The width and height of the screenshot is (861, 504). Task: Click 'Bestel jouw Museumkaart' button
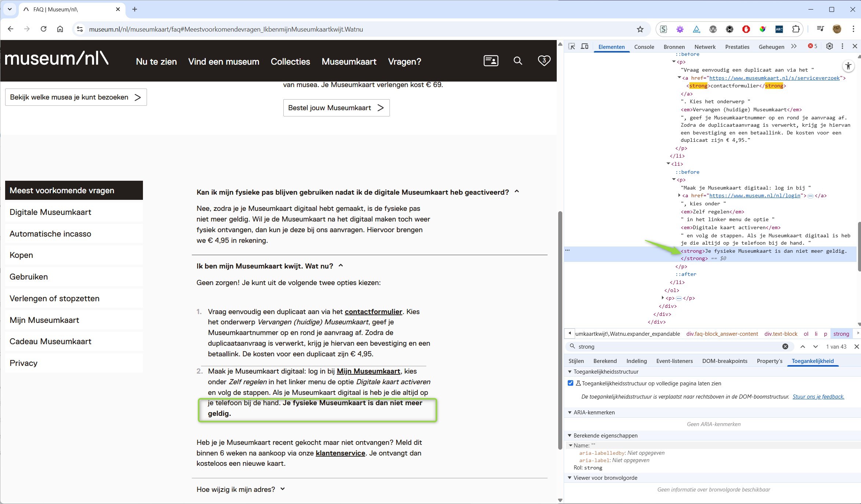pyautogui.click(x=336, y=108)
